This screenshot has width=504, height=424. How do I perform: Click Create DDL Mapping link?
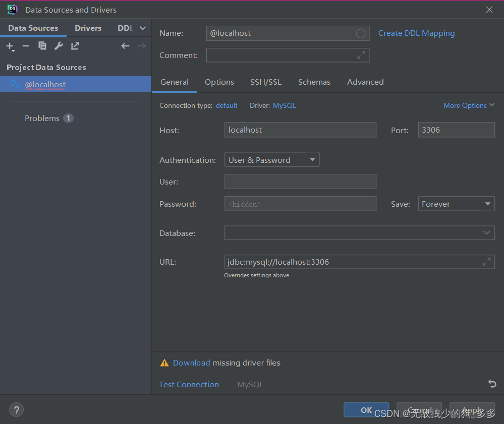(416, 33)
